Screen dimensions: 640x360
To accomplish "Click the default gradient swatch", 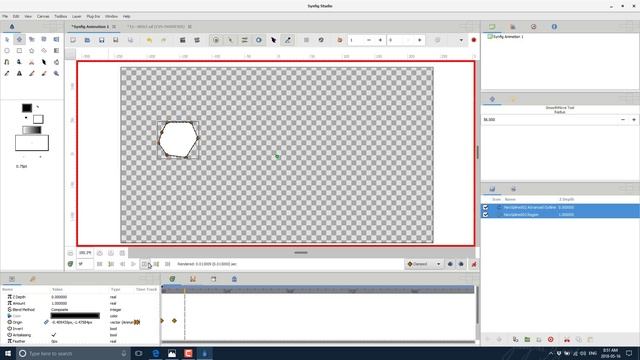I will (x=31, y=130).
